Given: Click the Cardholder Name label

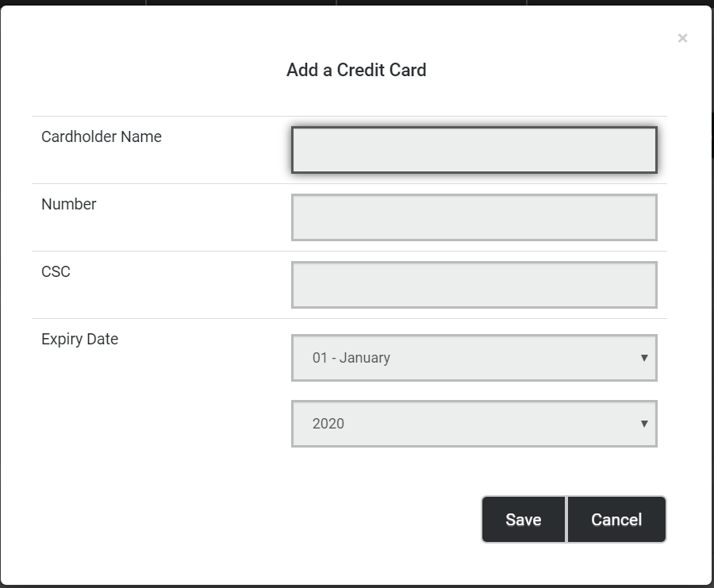Looking at the screenshot, I should point(101,136).
